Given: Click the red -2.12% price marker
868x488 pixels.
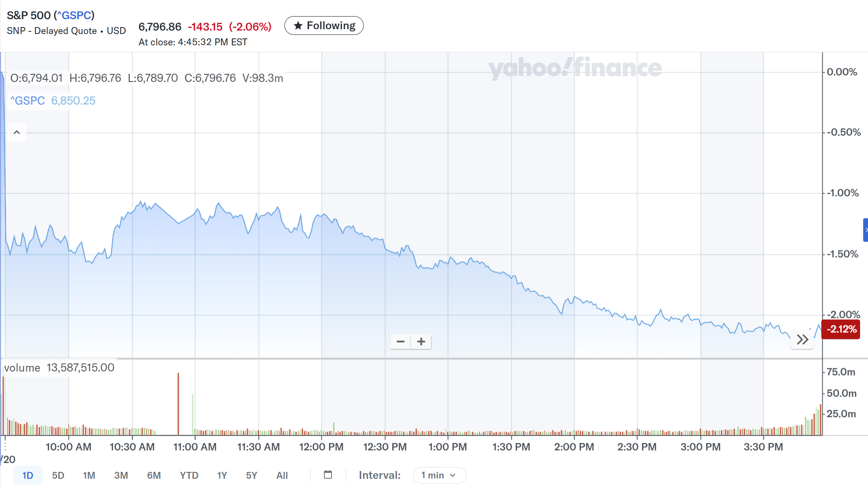Looking at the screenshot, I should pyautogui.click(x=841, y=329).
